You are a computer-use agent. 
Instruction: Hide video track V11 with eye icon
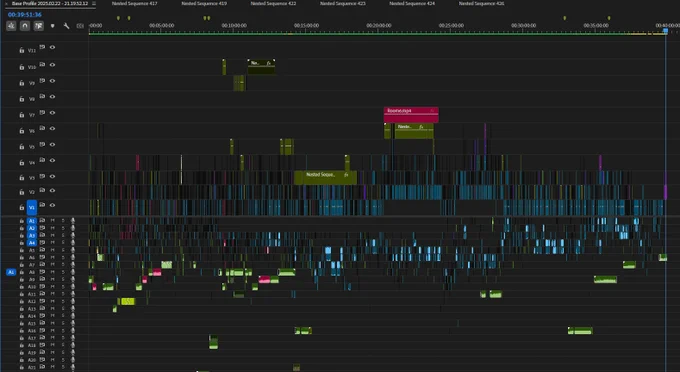[x=52, y=47]
